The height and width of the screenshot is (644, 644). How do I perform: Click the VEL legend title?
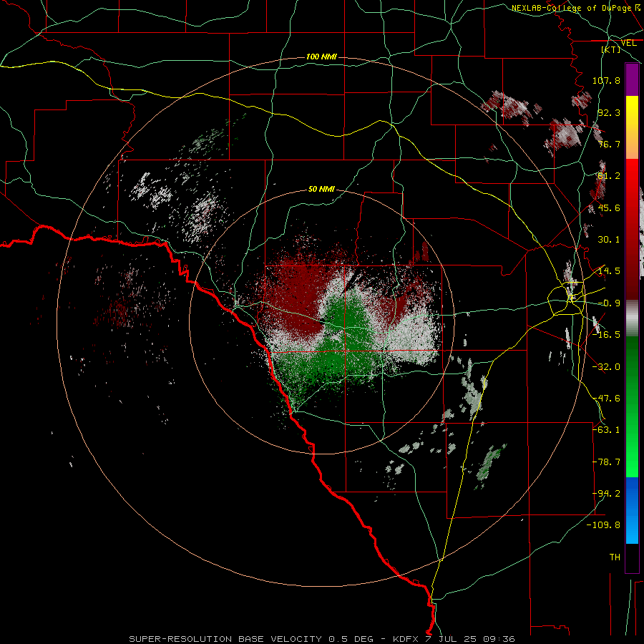tap(628, 43)
